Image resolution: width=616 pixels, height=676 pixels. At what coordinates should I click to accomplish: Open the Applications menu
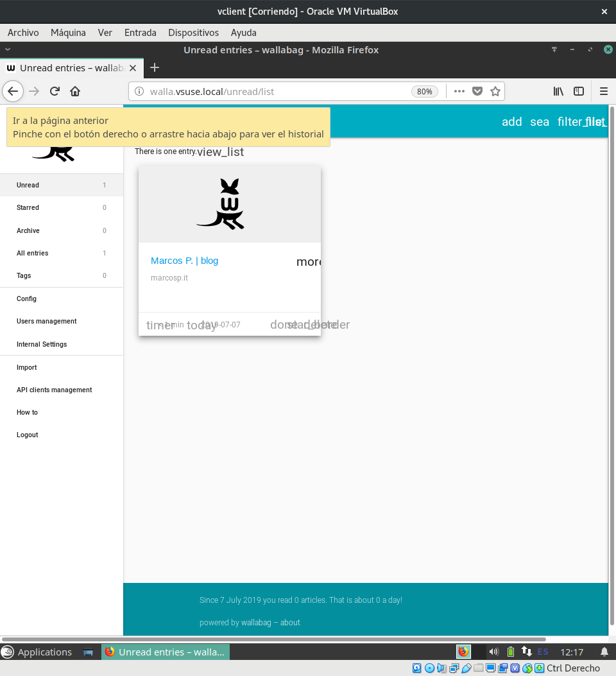pos(37,652)
